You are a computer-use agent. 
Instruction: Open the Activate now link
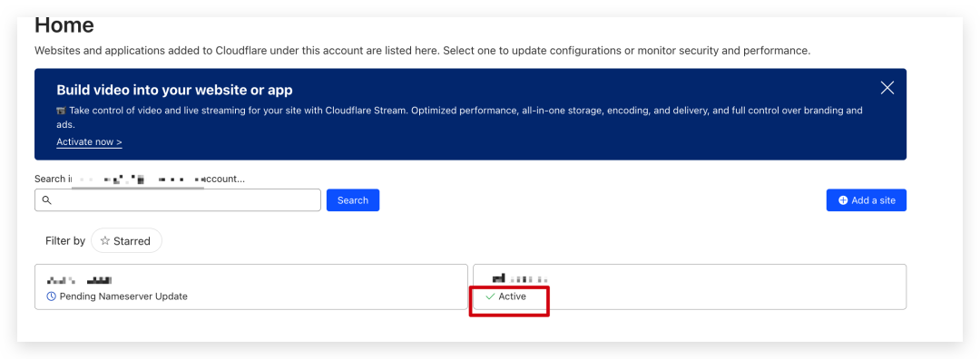point(89,141)
